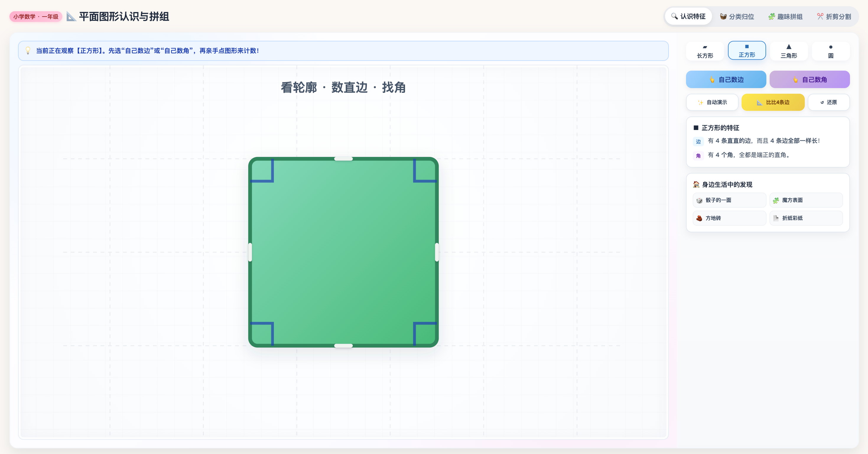Click the basket icon on 分类归位

pos(723,17)
